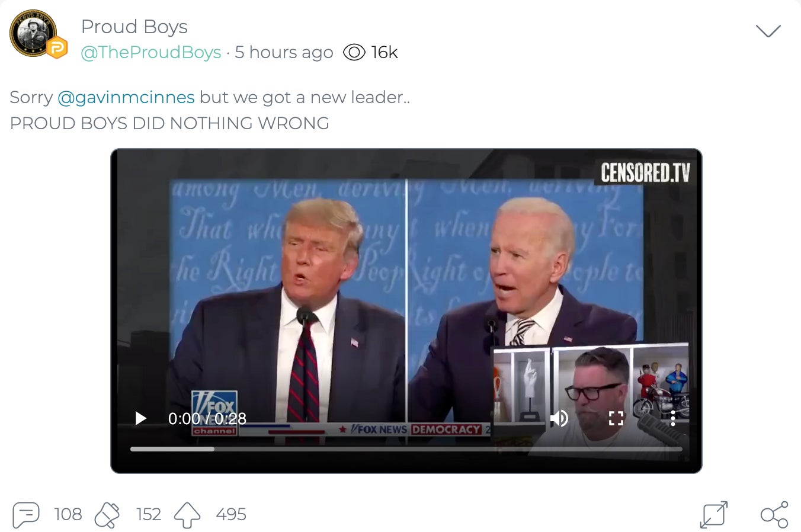
Task: Click the video progress bar
Action: coord(406,449)
